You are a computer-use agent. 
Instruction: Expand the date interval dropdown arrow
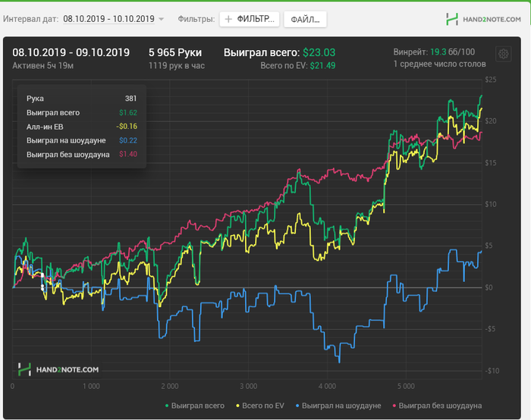coord(161,19)
